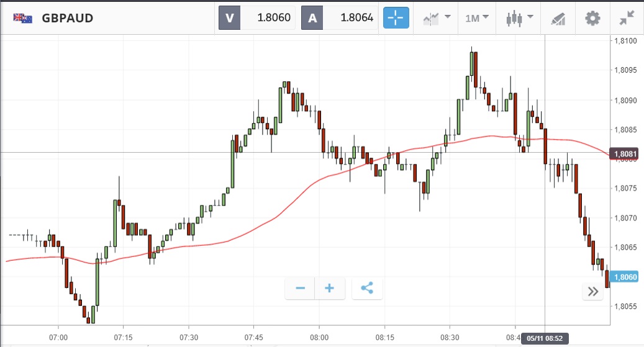
Task: Click the GBPAUD symbol name
Action: click(68, 18)
